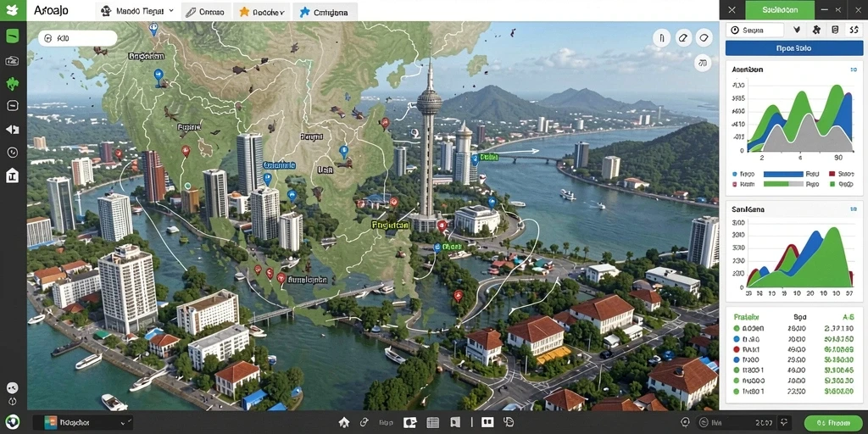This screenshot has width=868, height=434.
Task: Click the wide blue button in right panel
Action: pyautogui.click(x=793, y=48)
